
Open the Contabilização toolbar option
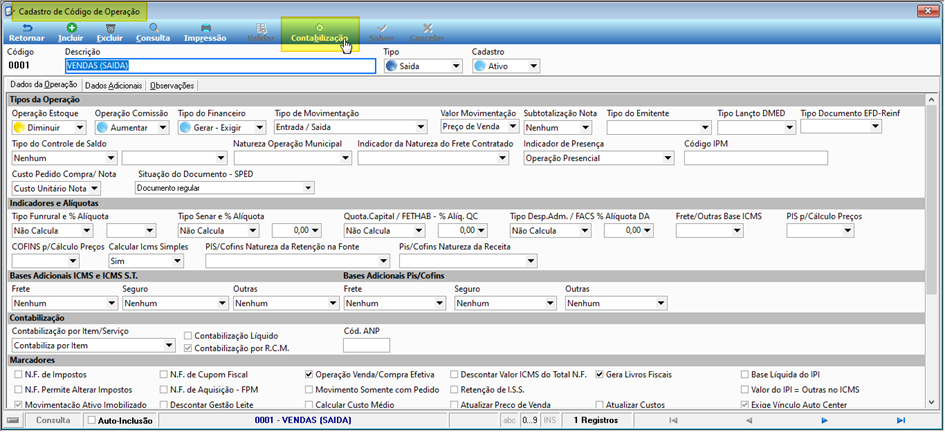click(319, 33)
